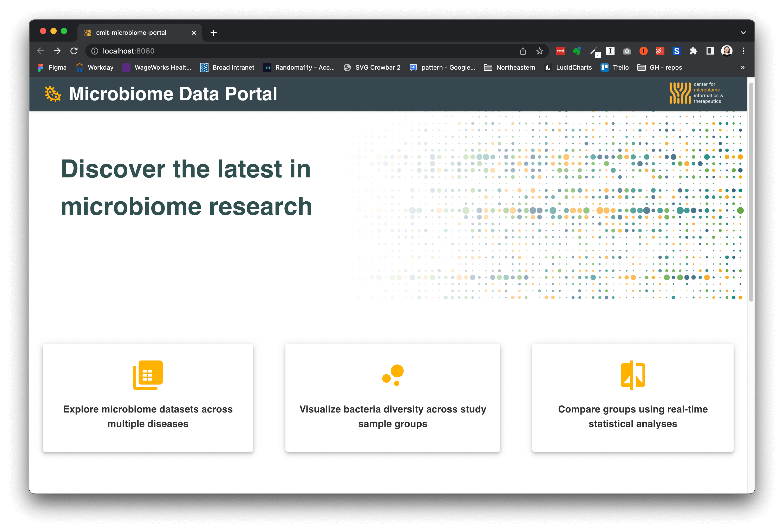Open the Figma bookmark
The width and height of the screenshot is (784, 532).
(52, 68)
